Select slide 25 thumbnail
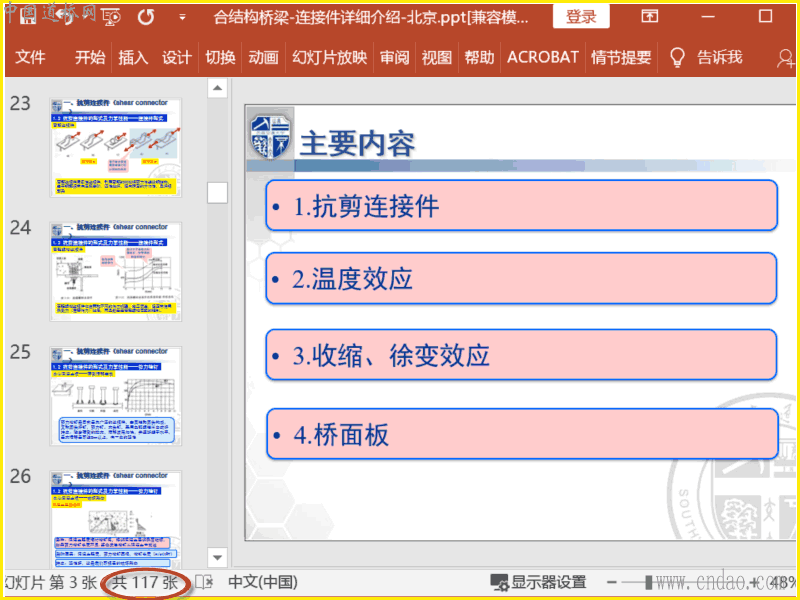800x600 pixels. 116,396
